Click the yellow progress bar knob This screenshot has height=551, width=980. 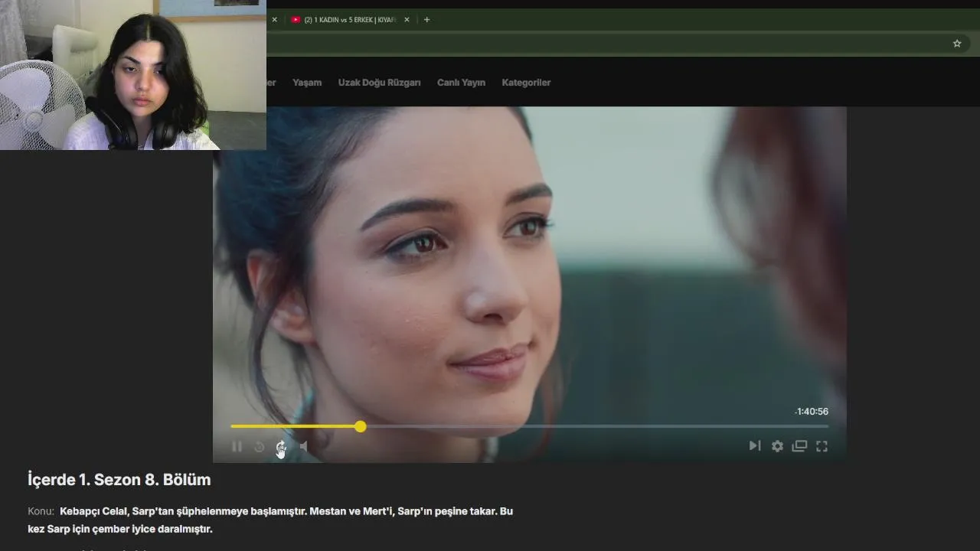pos(360,426)
